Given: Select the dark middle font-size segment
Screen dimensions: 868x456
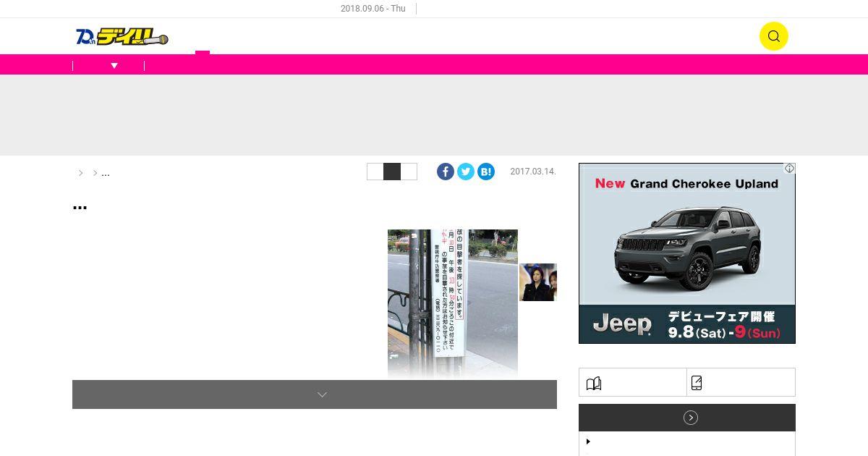Looking at the screenshot, I should [x=392, y=172].
